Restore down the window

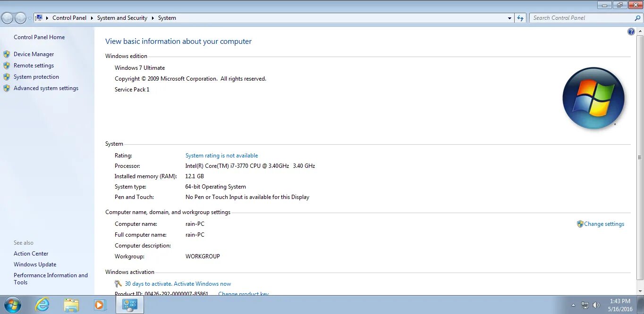click(x=620, y=5)
